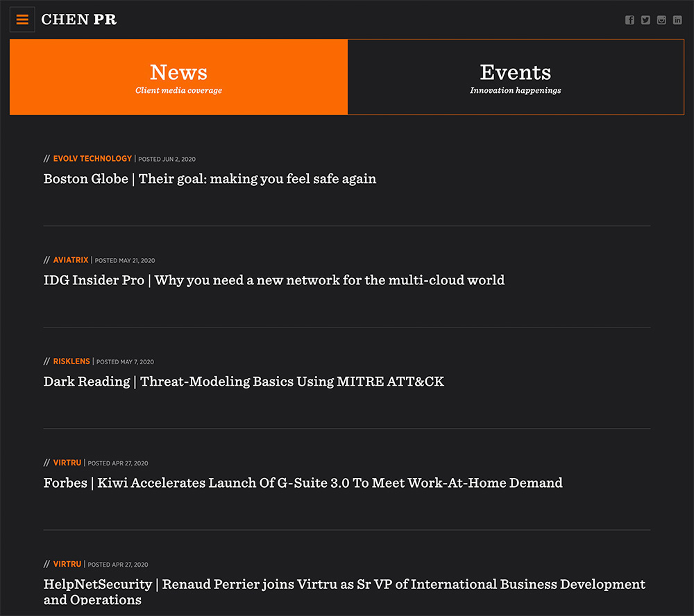This screenshot has width=694, height=616.
Task: Open the Boston Globe article headline
Action: tap(210, 179)
